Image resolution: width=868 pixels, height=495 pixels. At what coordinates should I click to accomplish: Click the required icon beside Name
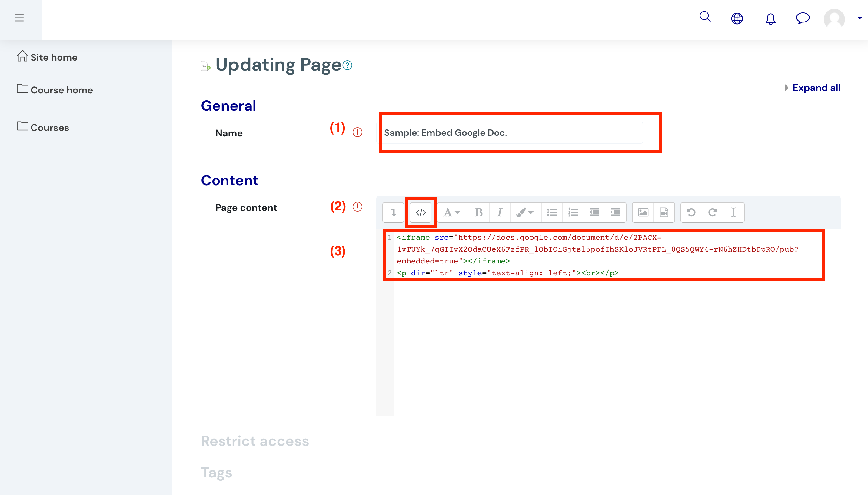point(358,132)
